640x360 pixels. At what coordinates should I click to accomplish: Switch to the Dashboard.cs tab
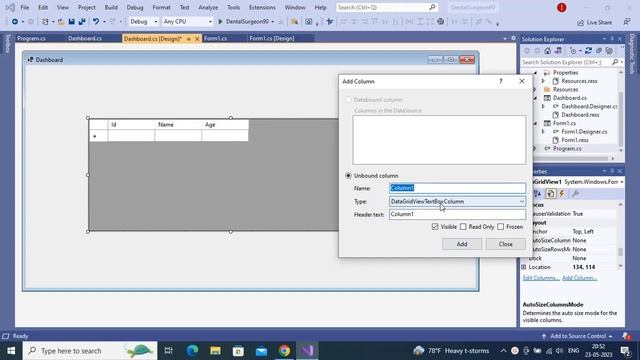point(85,38)
